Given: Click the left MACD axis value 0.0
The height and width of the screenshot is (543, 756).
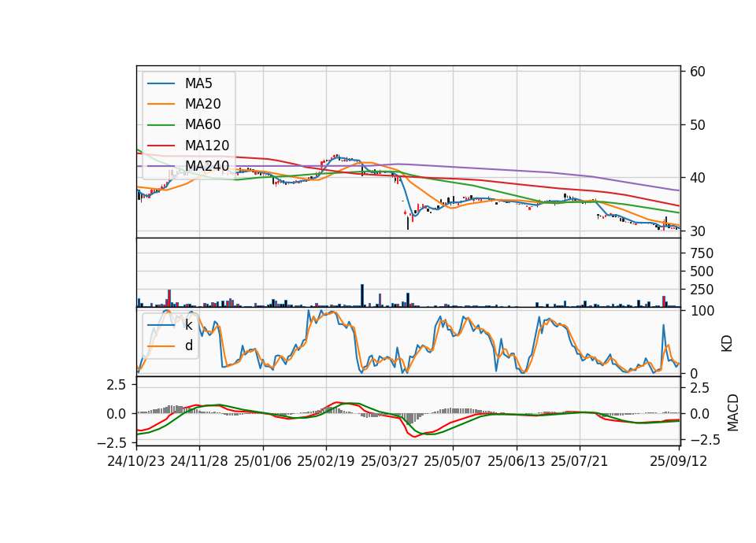Looking at the screenshot, I should coord(116,414).
